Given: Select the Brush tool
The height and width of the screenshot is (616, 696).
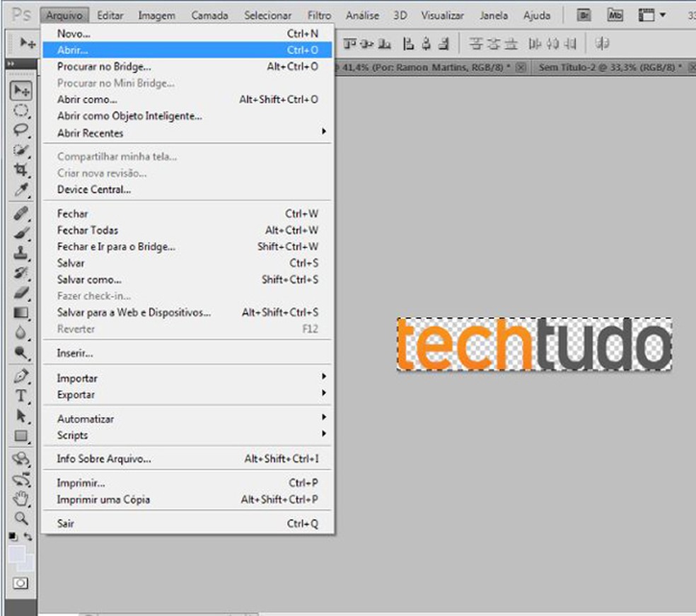Looking at the screenshot, I should point(21,233).
